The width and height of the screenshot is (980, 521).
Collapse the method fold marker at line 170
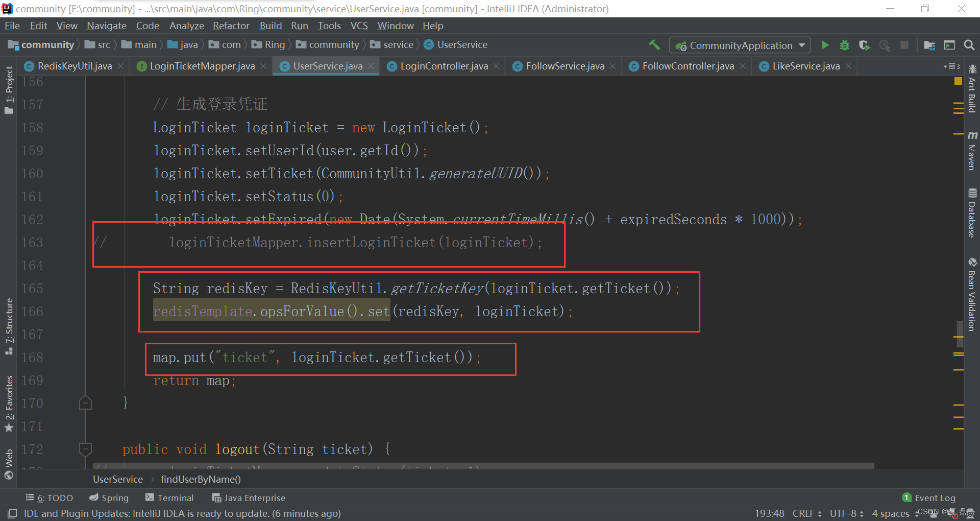(x=85, y=404)
